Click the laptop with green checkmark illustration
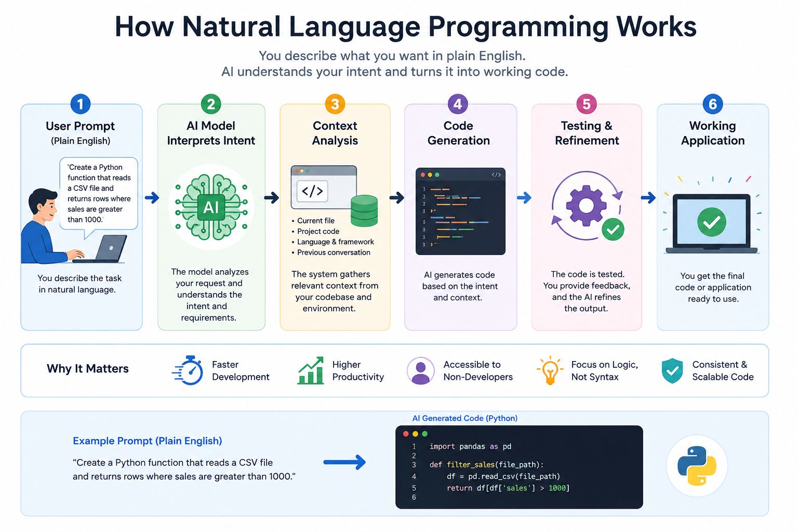The image size is (798, 532). (x=712, y=223)
